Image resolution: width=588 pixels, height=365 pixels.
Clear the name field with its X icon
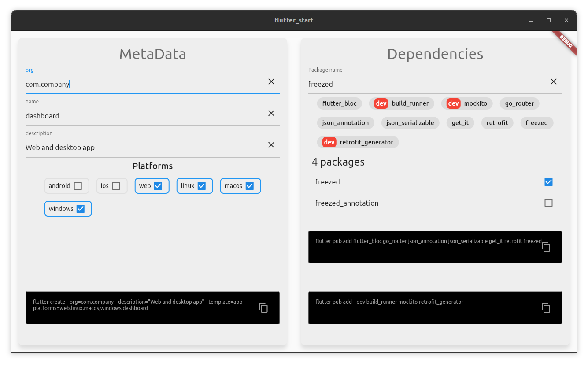coord(271,113)
